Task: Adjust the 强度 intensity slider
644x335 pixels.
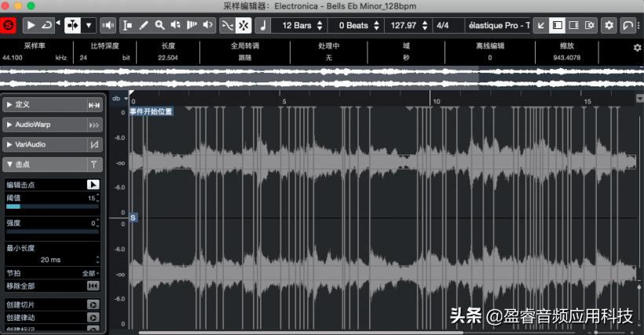Action: point(53,231)
